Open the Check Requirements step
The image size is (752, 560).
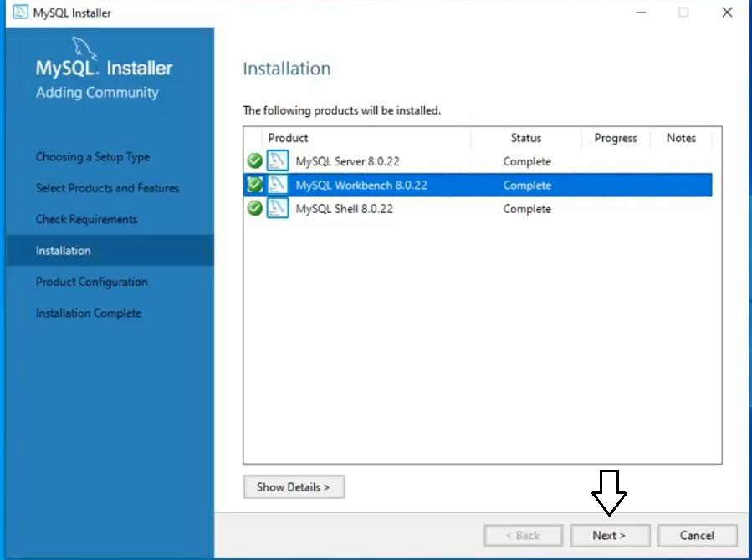pyautogui.click(x=86, y=219)
